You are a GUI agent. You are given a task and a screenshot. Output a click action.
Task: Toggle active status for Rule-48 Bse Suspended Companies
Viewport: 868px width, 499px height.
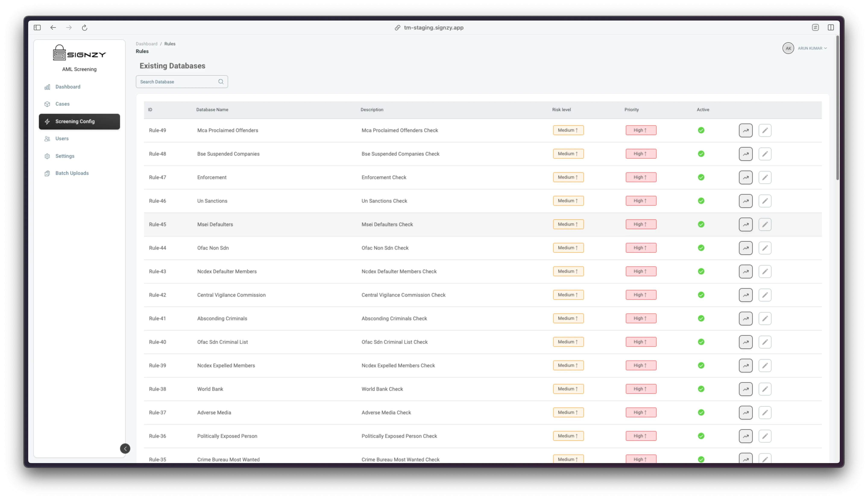point(701,154)
